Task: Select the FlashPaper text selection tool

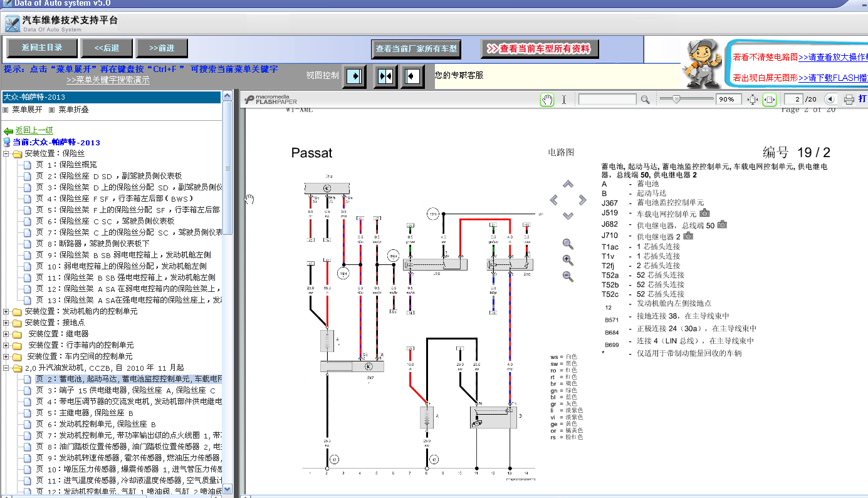Action: pyautogui.click(x=563, y=100)
